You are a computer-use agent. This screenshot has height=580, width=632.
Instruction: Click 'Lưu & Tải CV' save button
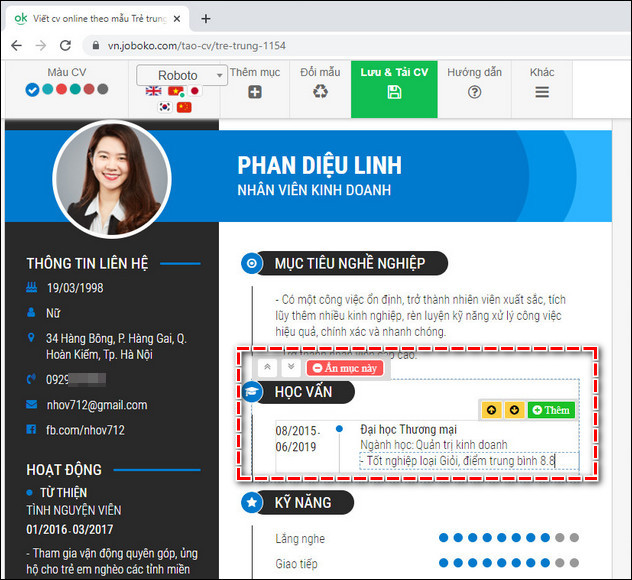click(394, 89)
